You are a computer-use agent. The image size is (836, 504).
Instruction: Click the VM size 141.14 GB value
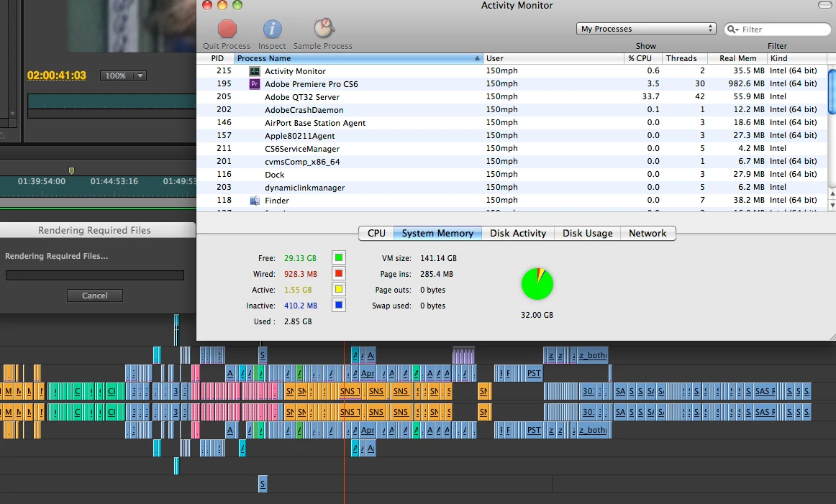pos(438,258)
